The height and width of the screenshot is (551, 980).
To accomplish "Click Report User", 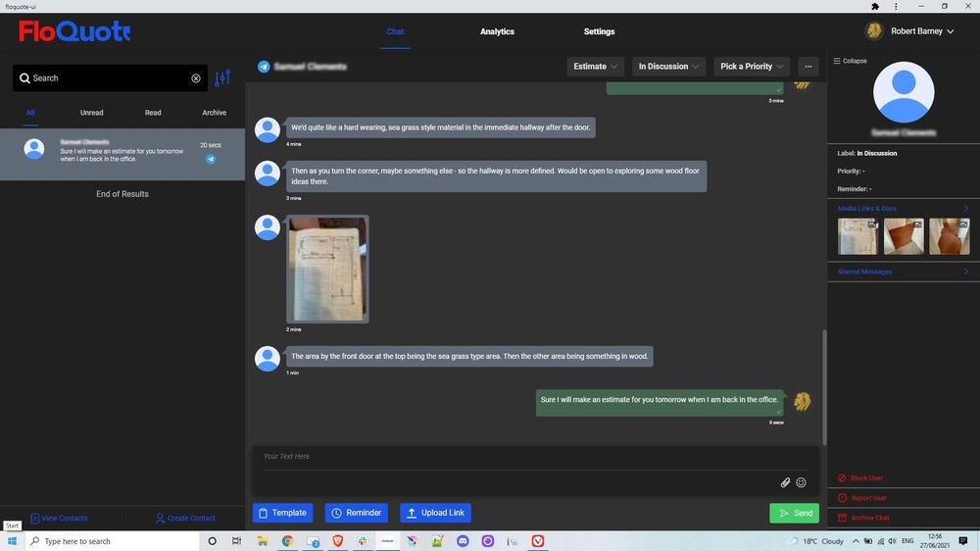I will pos(862,498).
